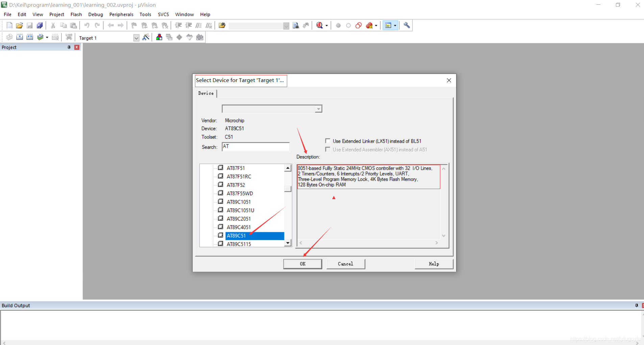Pin the Project panel with pushpin
Image resolution: width=644 pixels, height=345 pixels.
(x=69, y=47)
